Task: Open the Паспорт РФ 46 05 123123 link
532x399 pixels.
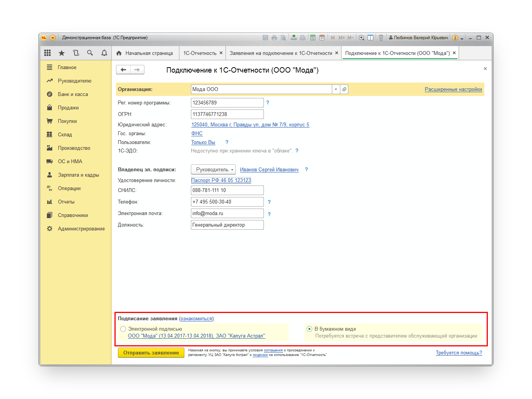Action: click(221, 180)
